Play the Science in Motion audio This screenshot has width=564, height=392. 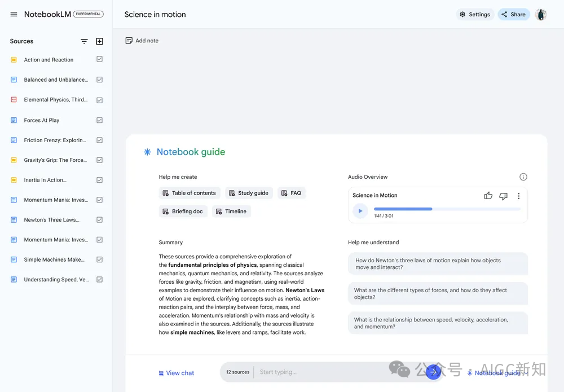[360, 211]
